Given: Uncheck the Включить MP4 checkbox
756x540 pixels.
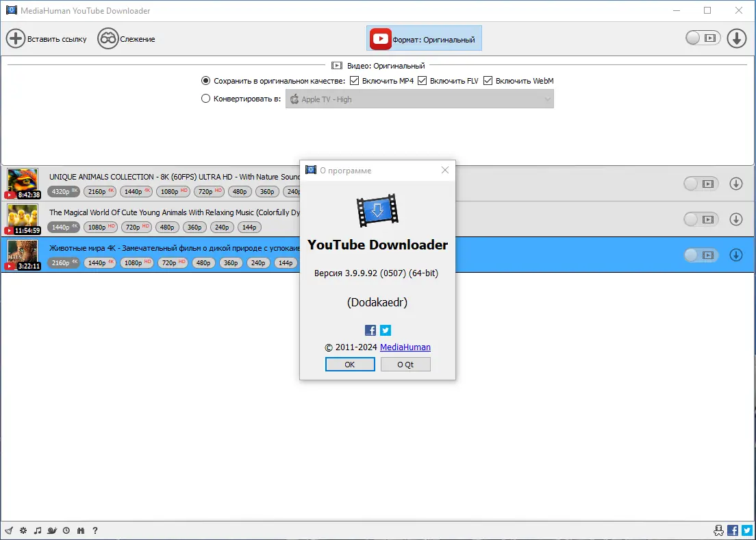Looking at the screenshot, I should pyautogui.click(x=355, y=81).
